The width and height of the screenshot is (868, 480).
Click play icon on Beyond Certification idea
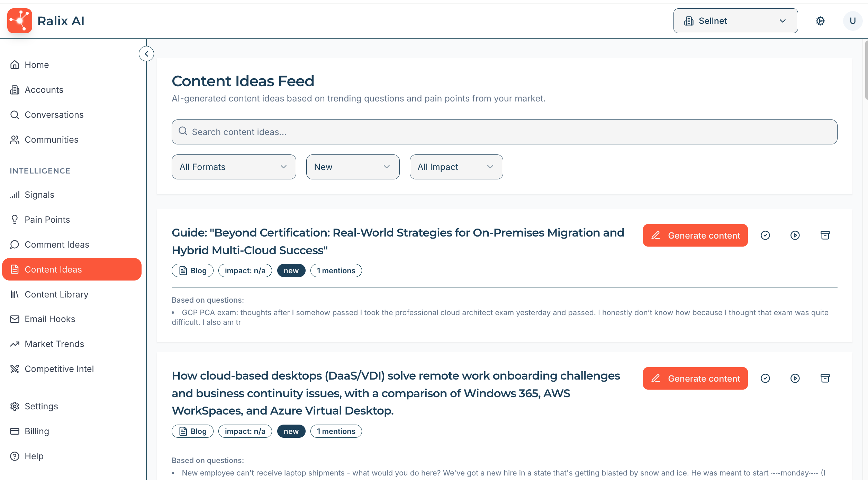point(795,235)
